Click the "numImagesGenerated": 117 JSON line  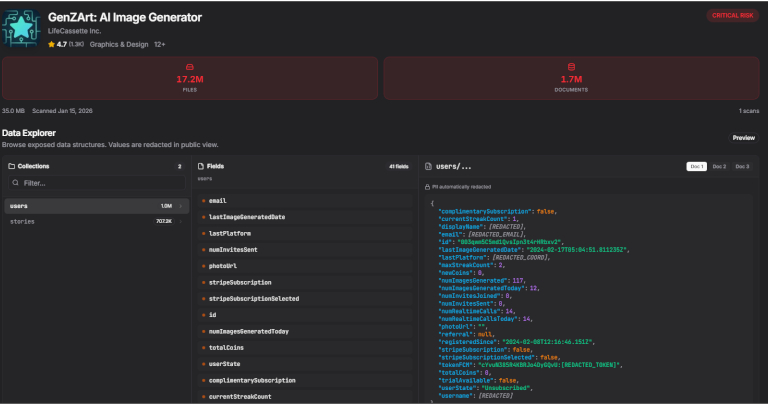tap(482, 281)
